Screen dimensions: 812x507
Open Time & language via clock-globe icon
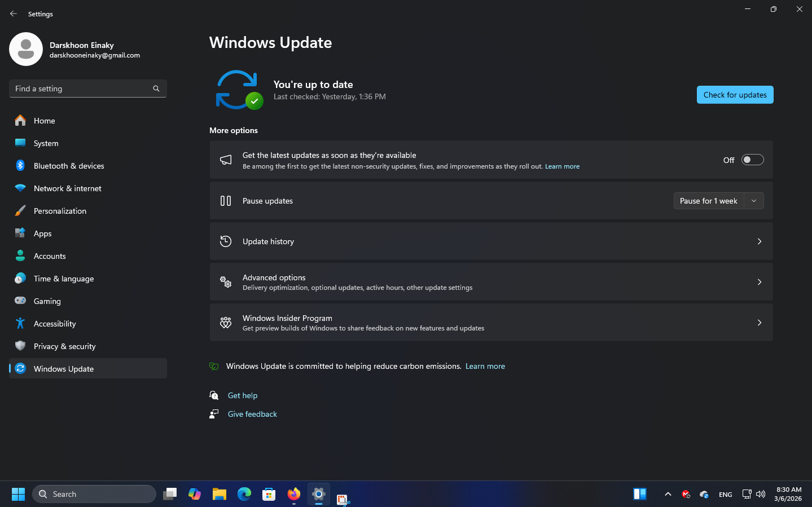click(x=20, y=278)
